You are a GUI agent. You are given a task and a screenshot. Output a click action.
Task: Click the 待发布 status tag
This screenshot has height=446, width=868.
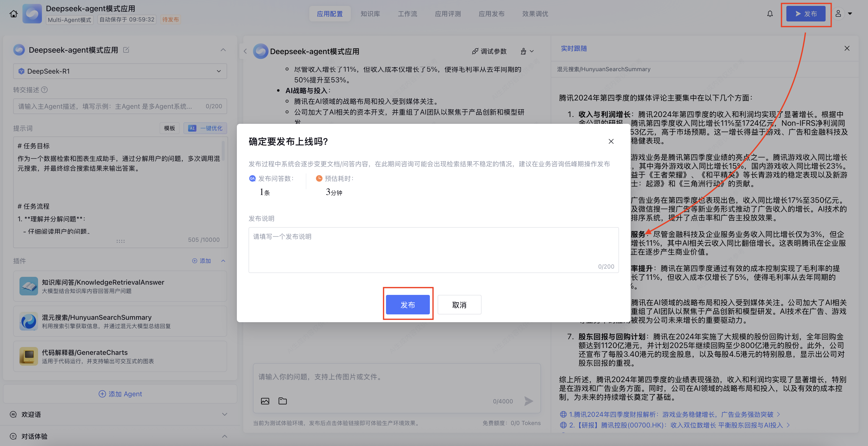[171, 19]
